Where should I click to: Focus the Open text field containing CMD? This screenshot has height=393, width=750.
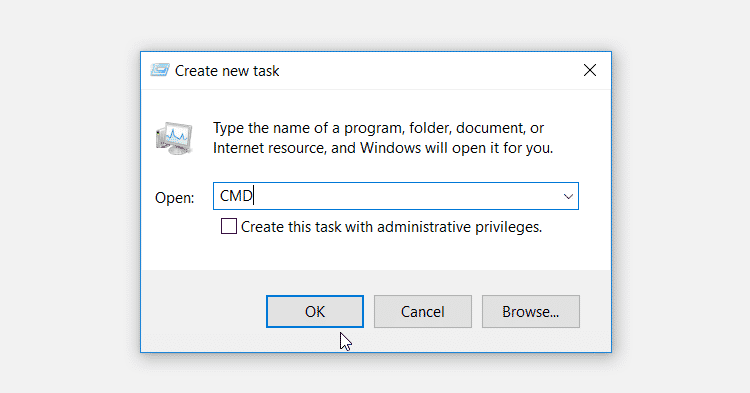[x=396, y=196]
